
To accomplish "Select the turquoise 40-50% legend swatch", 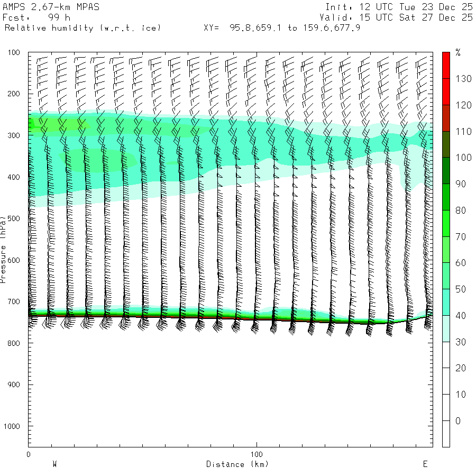I will 446,302.
